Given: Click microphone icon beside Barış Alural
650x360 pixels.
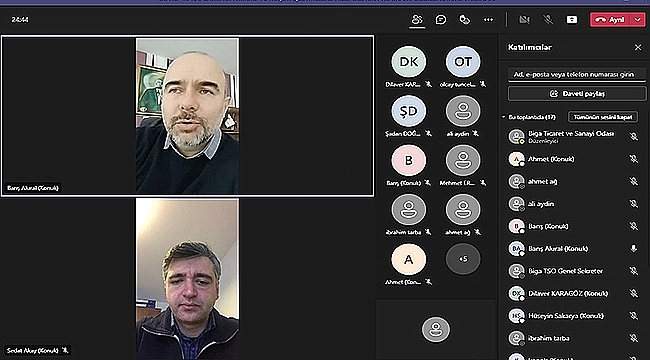Looking at the screenshot, I should pyautogui.click(x=633, y=248).
